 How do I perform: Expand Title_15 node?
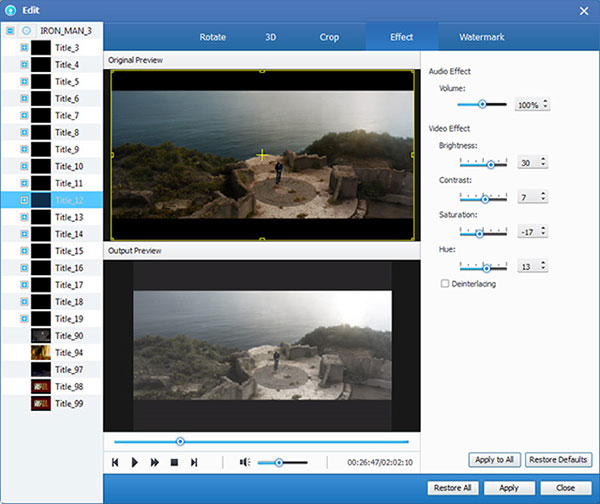[24, 251]
